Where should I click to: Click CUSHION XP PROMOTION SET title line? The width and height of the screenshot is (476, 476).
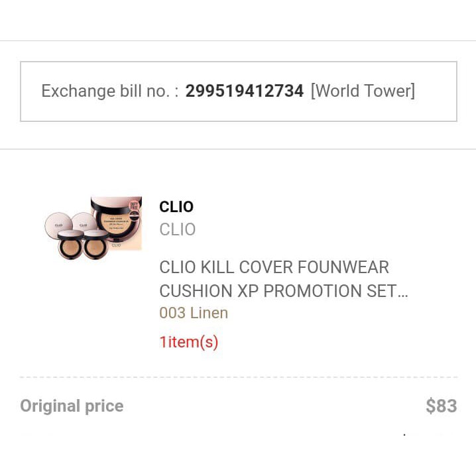tap(277, 291)
